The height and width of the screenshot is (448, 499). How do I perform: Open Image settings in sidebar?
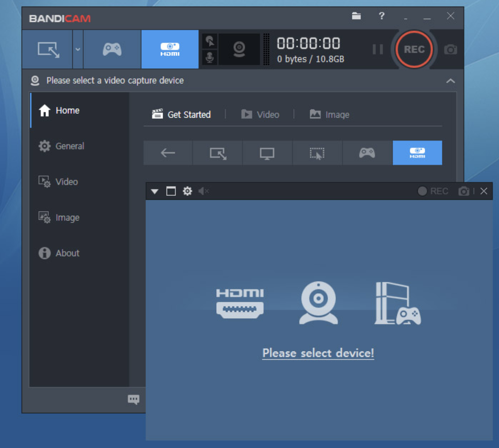coord(80,217)
